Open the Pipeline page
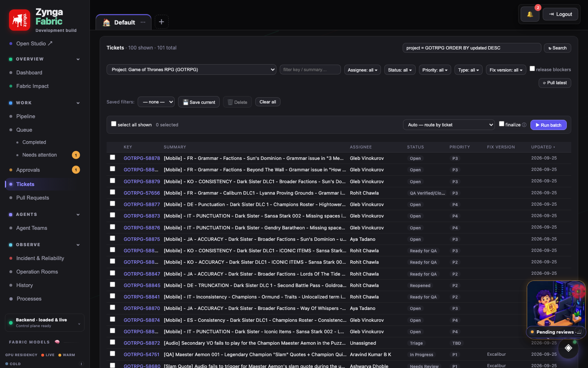This screenshot has width=588, height=368. pos(26,117)
